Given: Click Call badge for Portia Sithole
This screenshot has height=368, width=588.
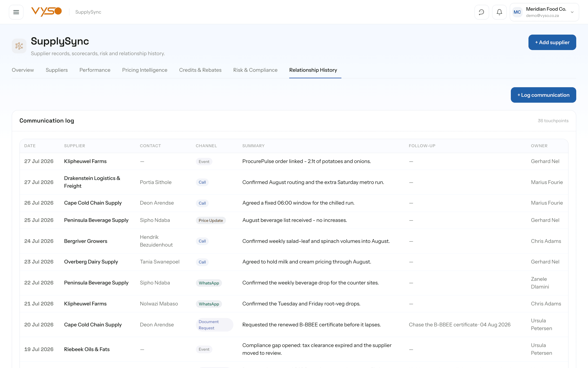Looking at the screenshot, I should (202, 182).
